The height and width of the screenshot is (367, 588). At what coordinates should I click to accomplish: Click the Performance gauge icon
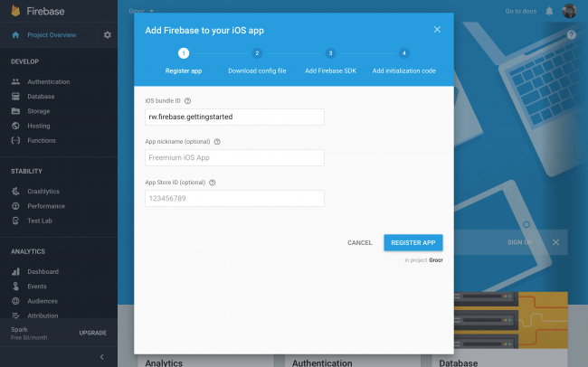(x=15, y=206)
